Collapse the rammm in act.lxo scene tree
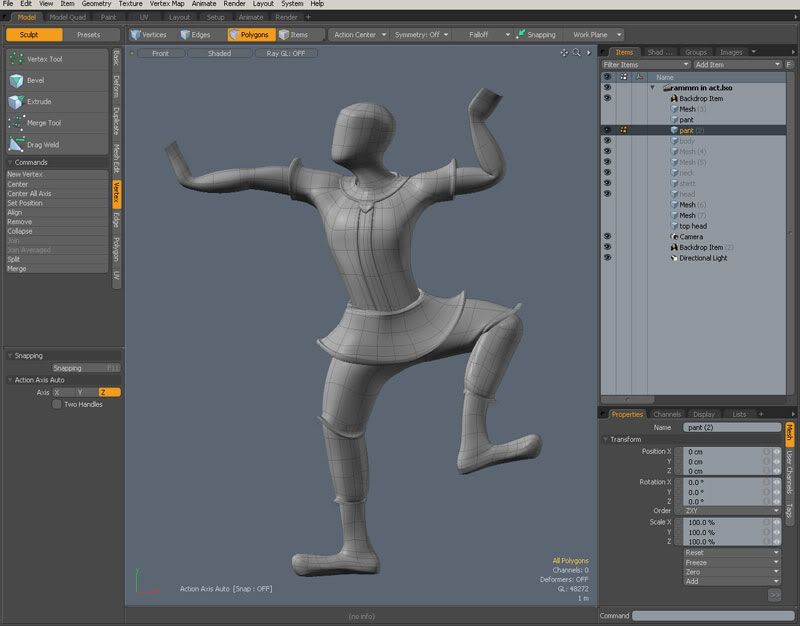Viewport: 800px width, 626px height. 652,88
